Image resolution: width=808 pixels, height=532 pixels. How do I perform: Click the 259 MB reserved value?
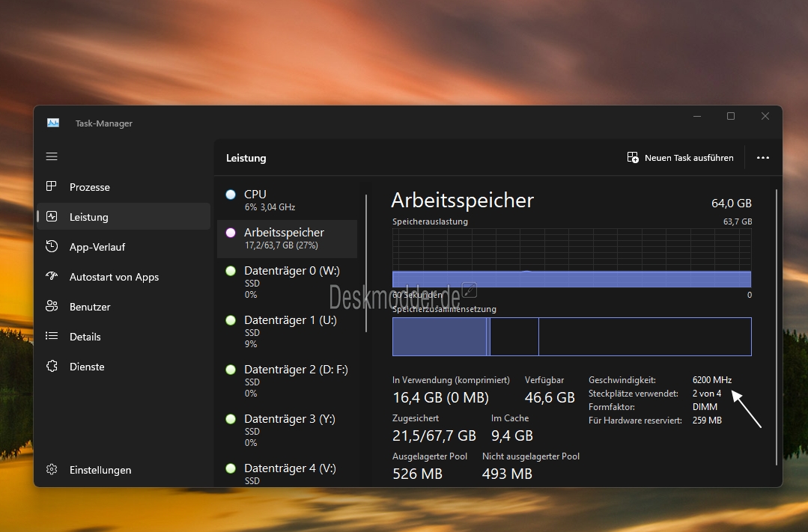(707, 421)
